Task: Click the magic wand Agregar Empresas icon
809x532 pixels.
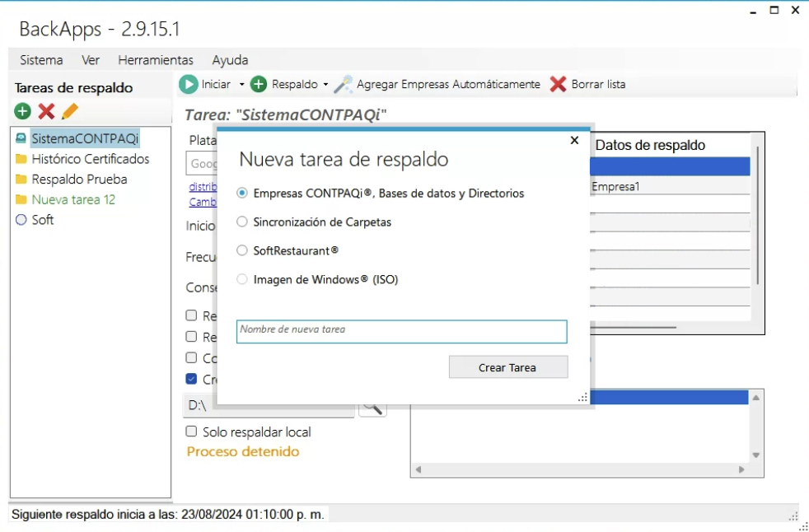Action: (343, 84)
